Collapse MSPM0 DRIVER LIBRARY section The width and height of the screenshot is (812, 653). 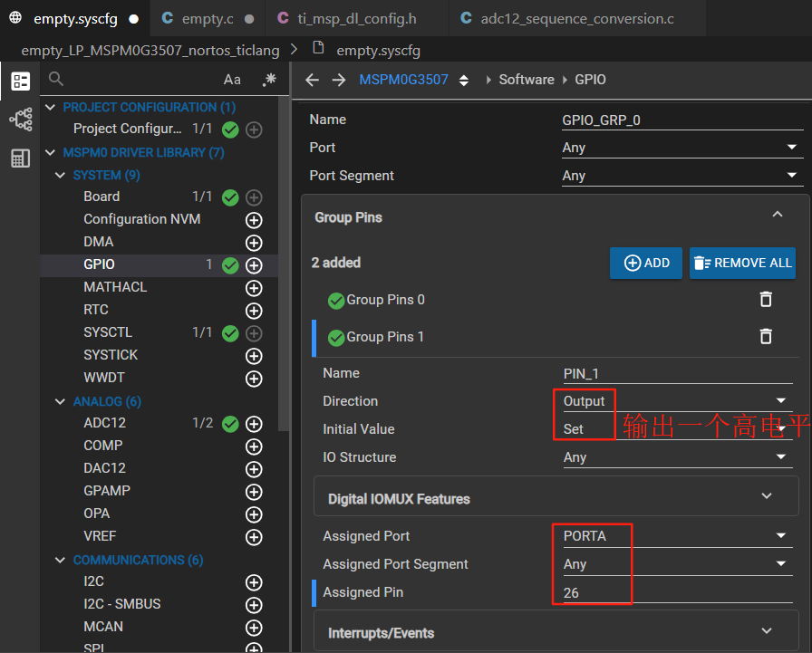(50, 153)
